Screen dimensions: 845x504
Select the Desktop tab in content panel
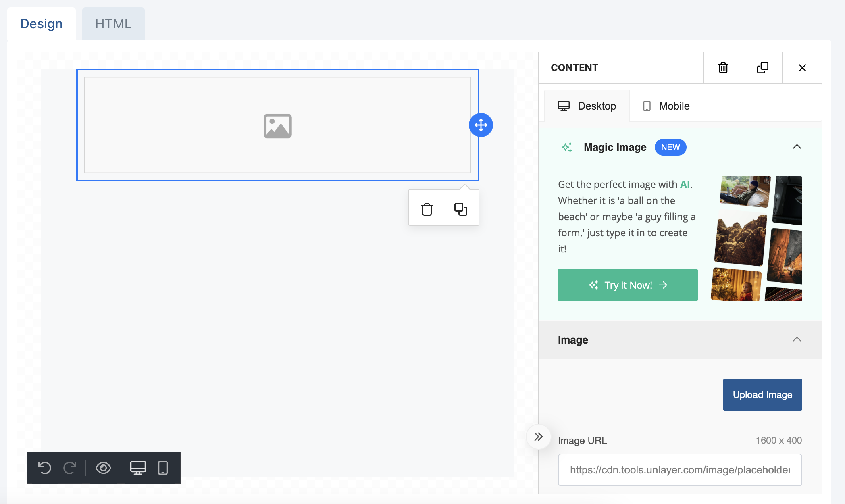[x=587, y=106]
